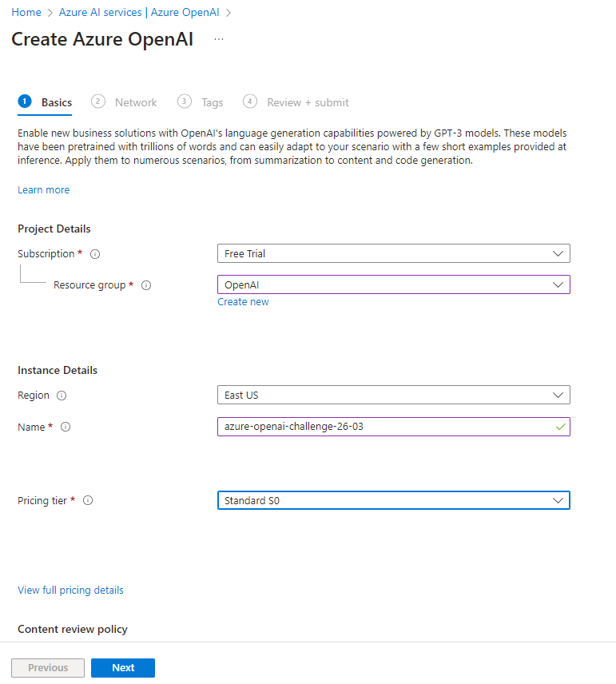Click the Resource group label
The width and height of the screenshot is (616, 684).
coord(89,285)
